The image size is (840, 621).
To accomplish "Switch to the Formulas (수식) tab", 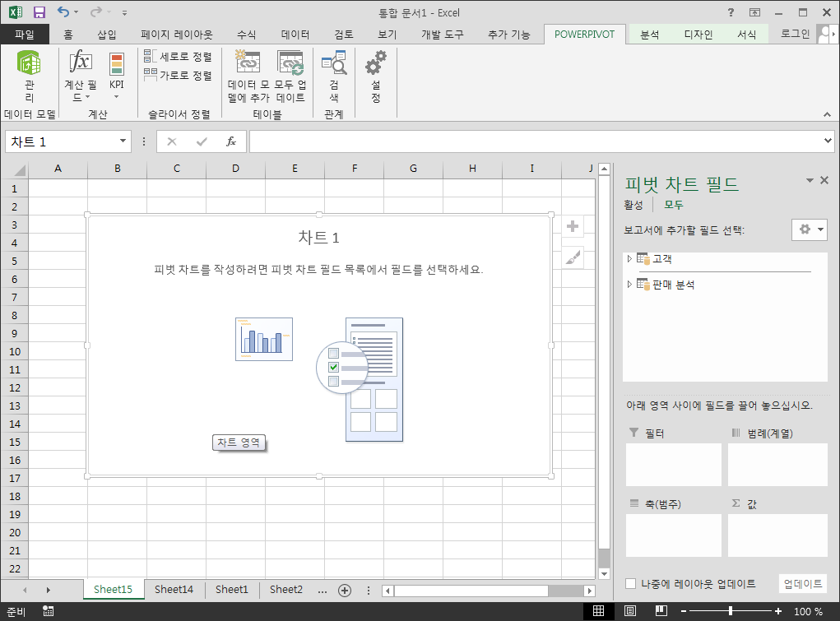I will [x=247, y=35].
